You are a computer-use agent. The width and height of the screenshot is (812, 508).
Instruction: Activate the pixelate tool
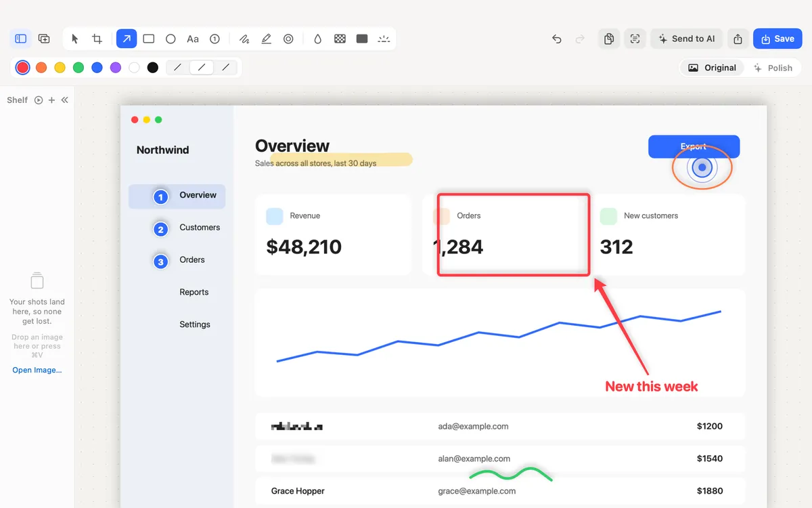[x=340, y=39]
